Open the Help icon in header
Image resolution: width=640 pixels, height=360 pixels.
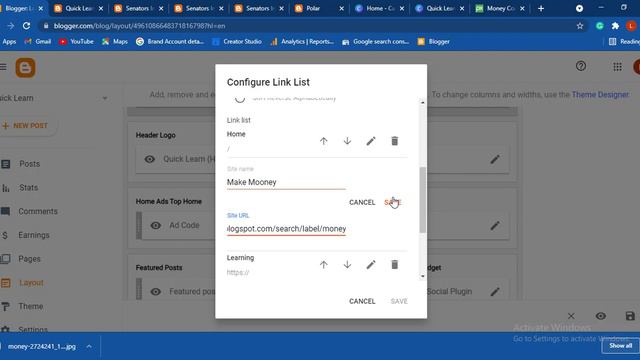tap(581, 66)
